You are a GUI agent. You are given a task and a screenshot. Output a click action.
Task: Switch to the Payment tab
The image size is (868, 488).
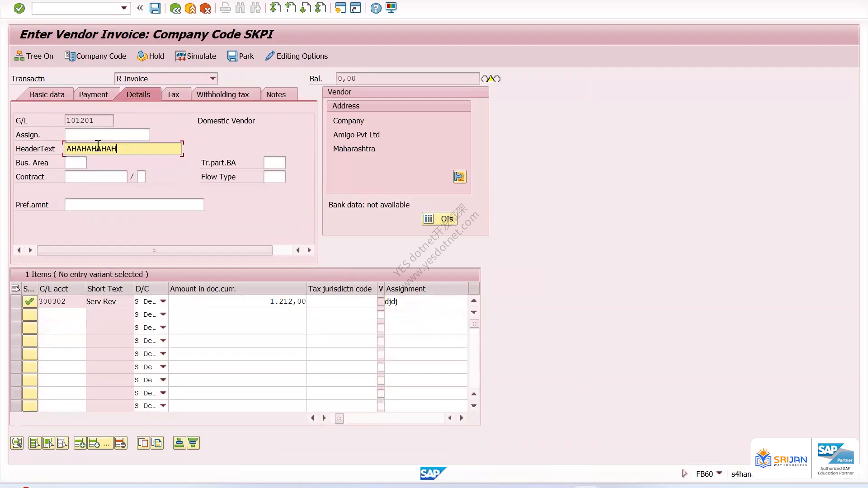(x=93, y=94)
